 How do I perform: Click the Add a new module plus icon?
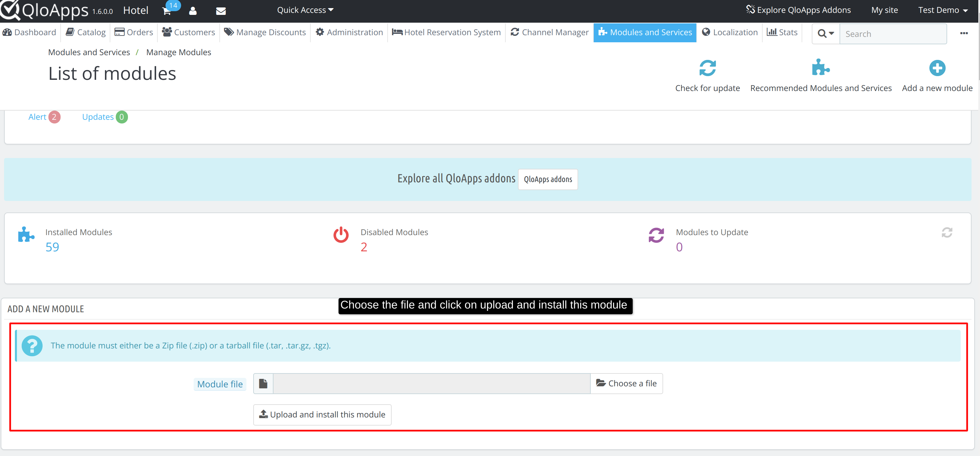pos(937,68)
